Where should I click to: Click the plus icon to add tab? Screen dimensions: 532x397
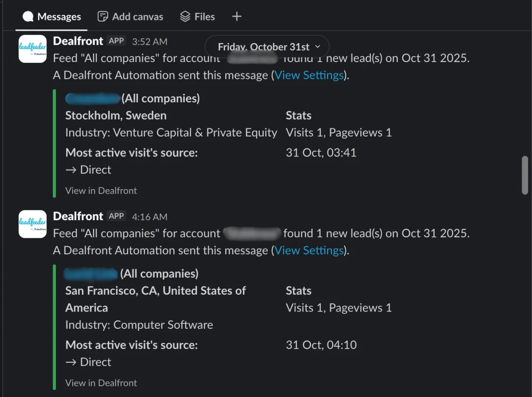click(x=237, y=17)
